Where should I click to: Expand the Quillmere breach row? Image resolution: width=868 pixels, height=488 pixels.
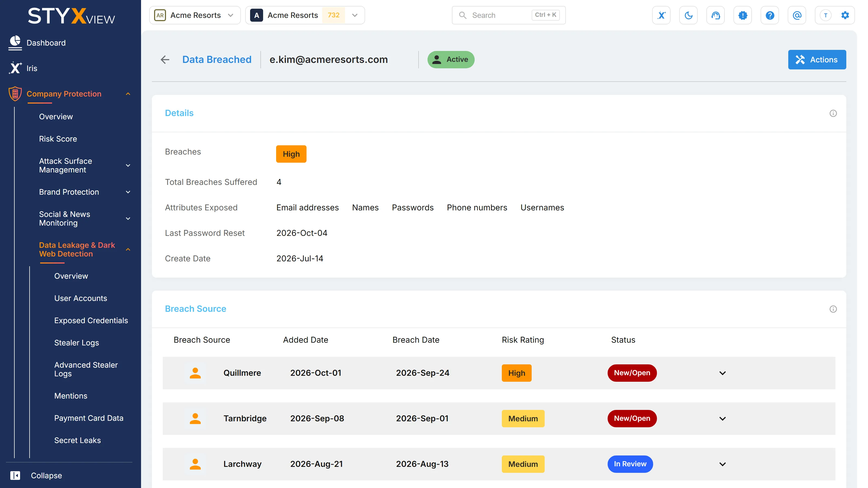[x=722, y=373]
